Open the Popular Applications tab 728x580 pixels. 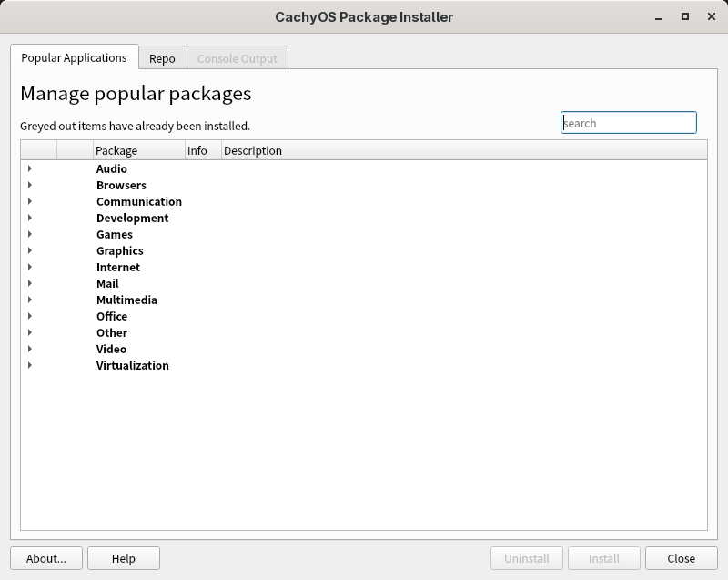[74, 57]
